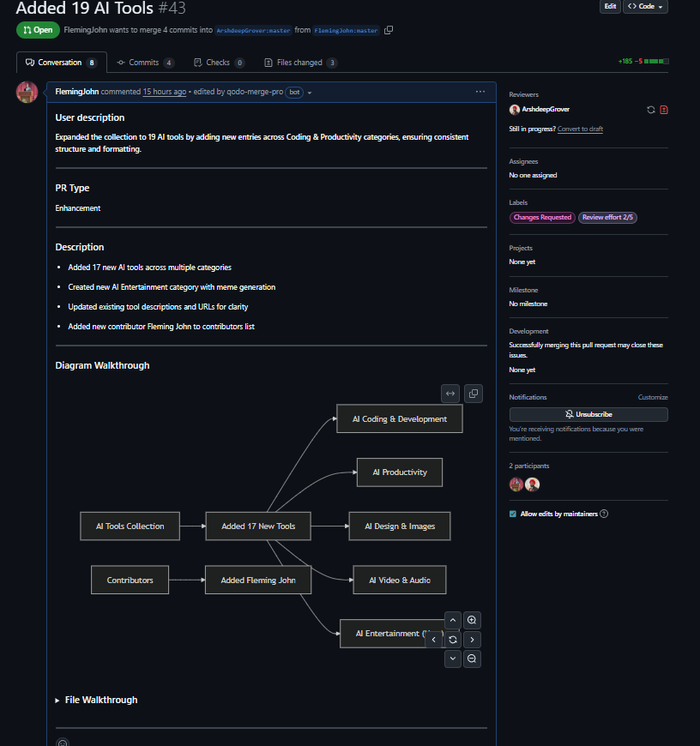Click the Changes Requested label
Image resolution: width=700 pixels, height=746 pixels.
click(542, 218)
